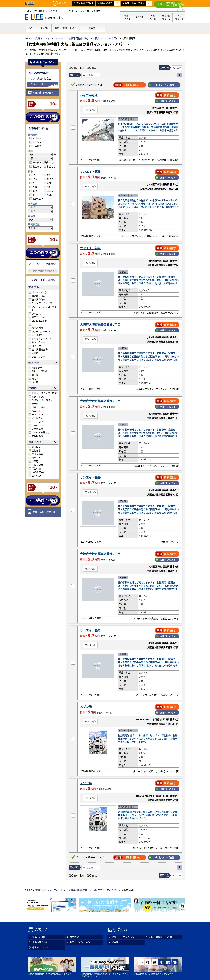210x980 pixels.
Task: Select アパート・マンション in the sub navigation
Action: coord(38,28)
